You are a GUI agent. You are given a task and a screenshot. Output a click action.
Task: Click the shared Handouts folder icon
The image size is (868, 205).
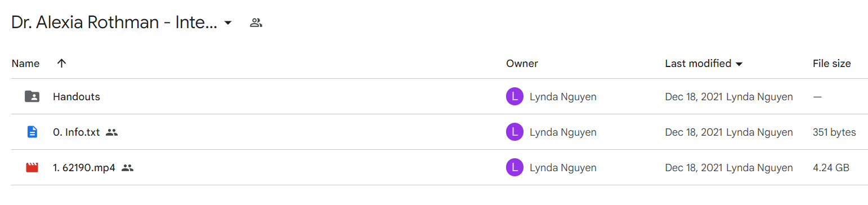coord(32,97)
